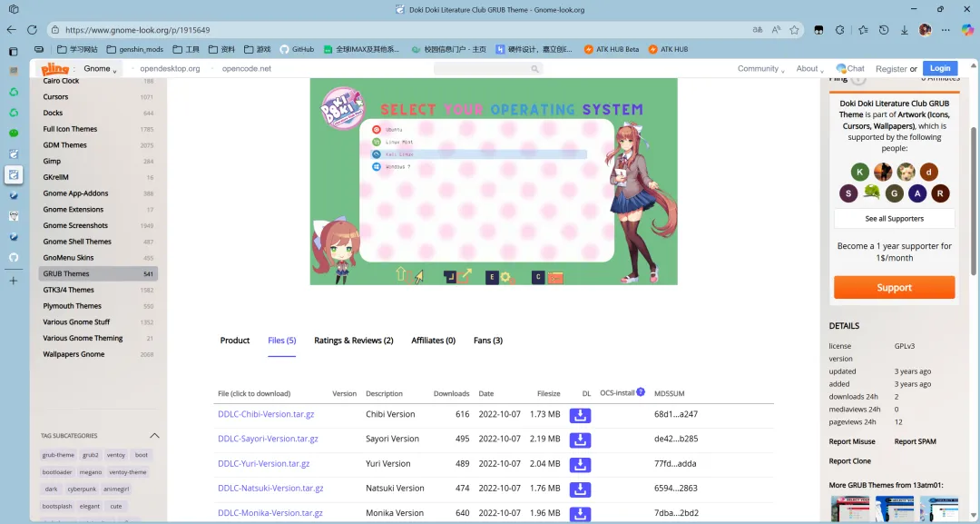Click the DL icon for Sayori Version
This screenshot has height=524, width=980.
pos(580,440)
